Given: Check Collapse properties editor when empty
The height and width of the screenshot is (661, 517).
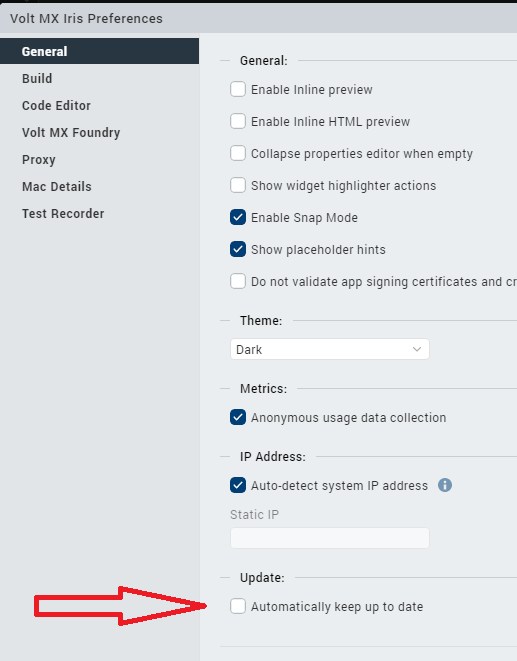Looking at the screenshot, I should pyautogui.click(x=238, y=153).
